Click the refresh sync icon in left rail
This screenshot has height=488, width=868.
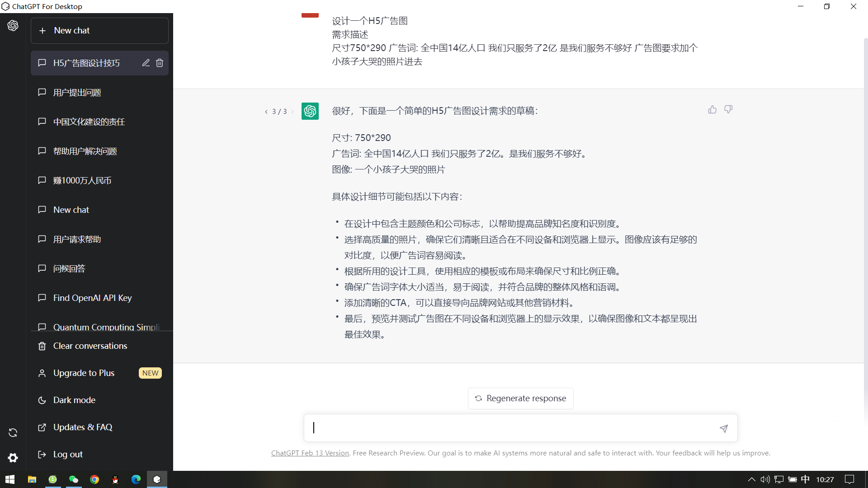coord(13,432)
